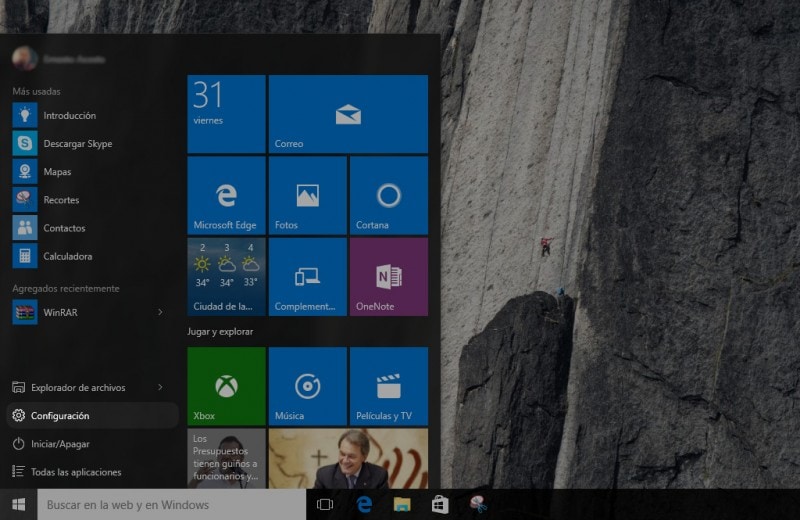
Task: Click the Windows Start button
Action: (x=18, y=504)
